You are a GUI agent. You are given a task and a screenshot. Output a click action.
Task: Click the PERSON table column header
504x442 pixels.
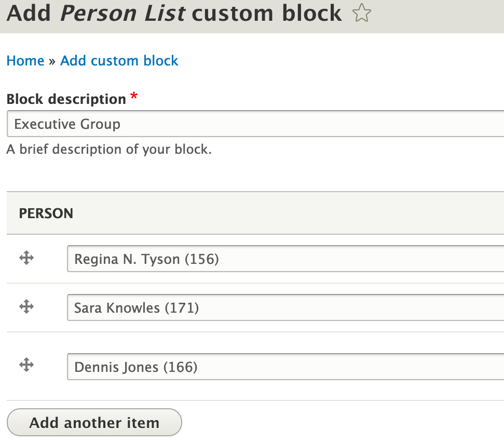click(x=46, y=213)
